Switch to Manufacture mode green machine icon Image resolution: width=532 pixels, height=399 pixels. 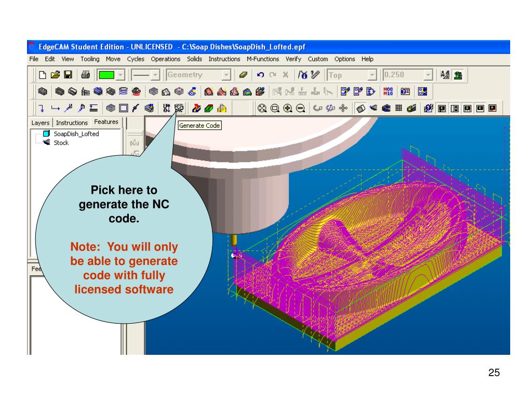(x=458, y=75)
